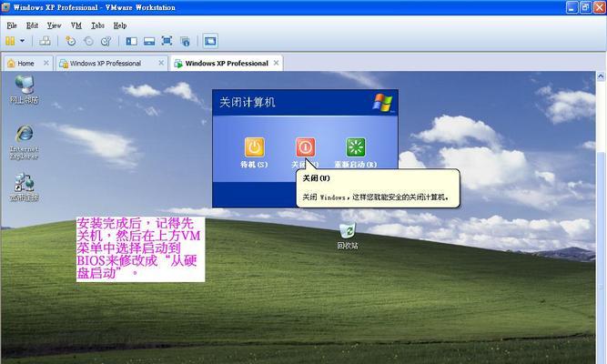Screen dimensions: 607x364
Task: Select the active Windows XP Professional tab
Action: [227, 63]
